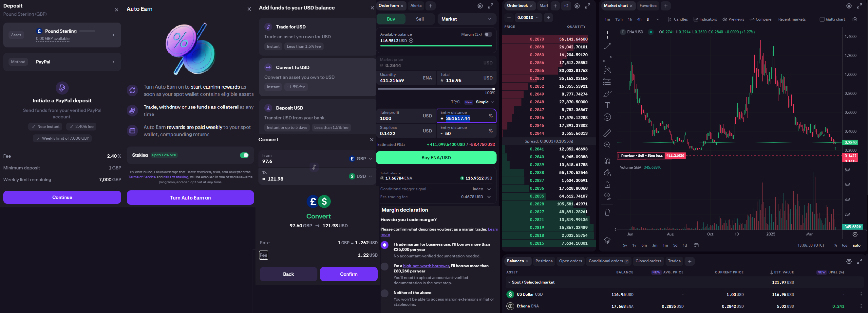Expand the Order book panel to fullscreen
The image size is (868, 313).
pyautogui.click(x=588, y=6)
